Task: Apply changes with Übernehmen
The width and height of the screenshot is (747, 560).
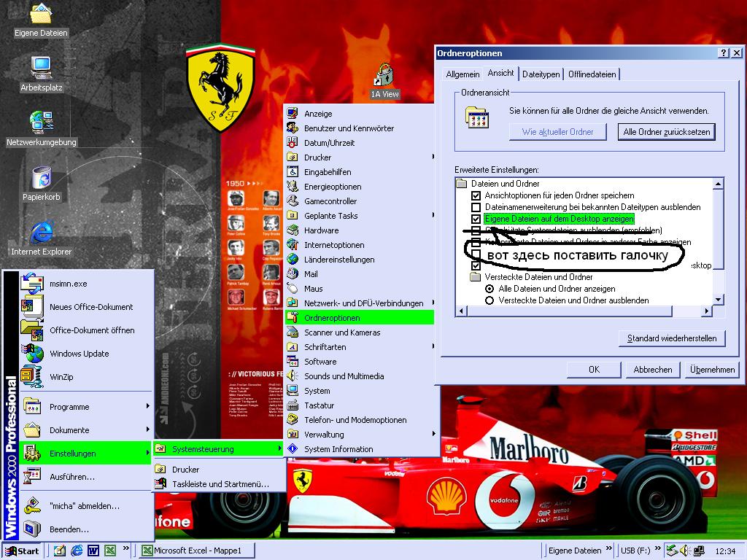Action: [712, 370]
